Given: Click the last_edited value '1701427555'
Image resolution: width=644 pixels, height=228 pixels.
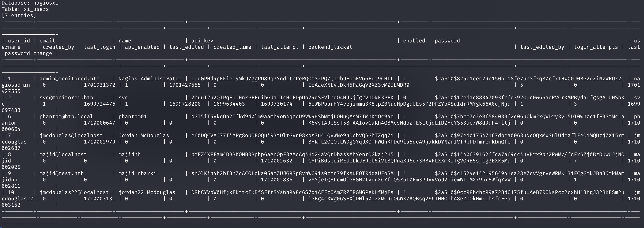Looking at the screenshot, I should pos(185,85).
